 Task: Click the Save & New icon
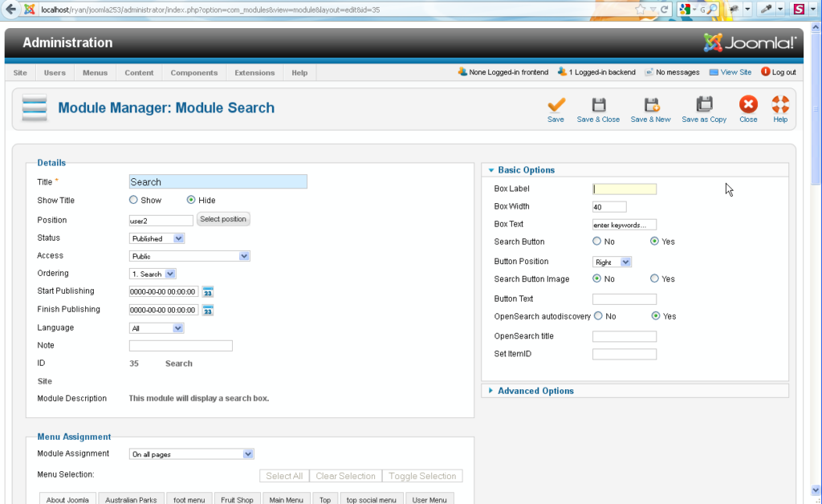click(x=651, y=105)
